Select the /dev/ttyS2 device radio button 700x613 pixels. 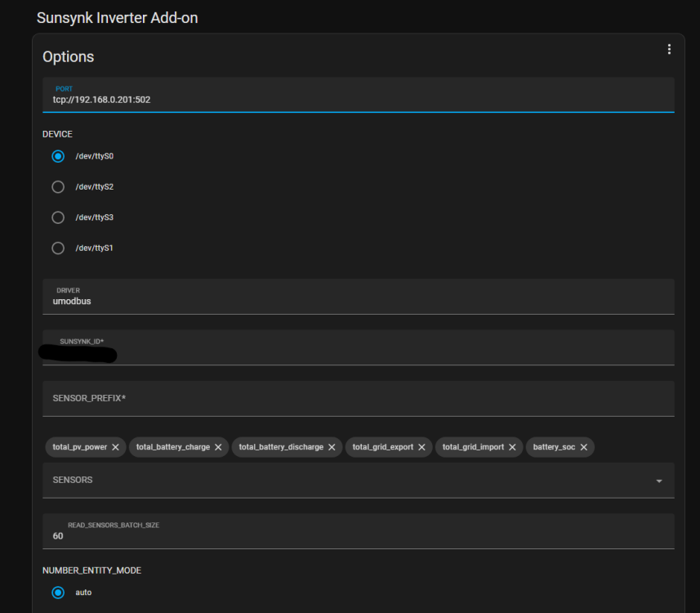58,186
